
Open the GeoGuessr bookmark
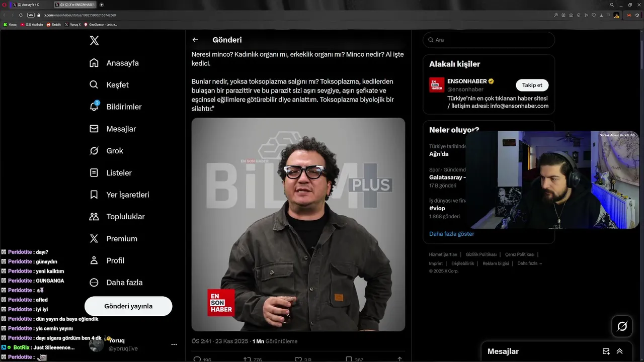tap(101, 25)
